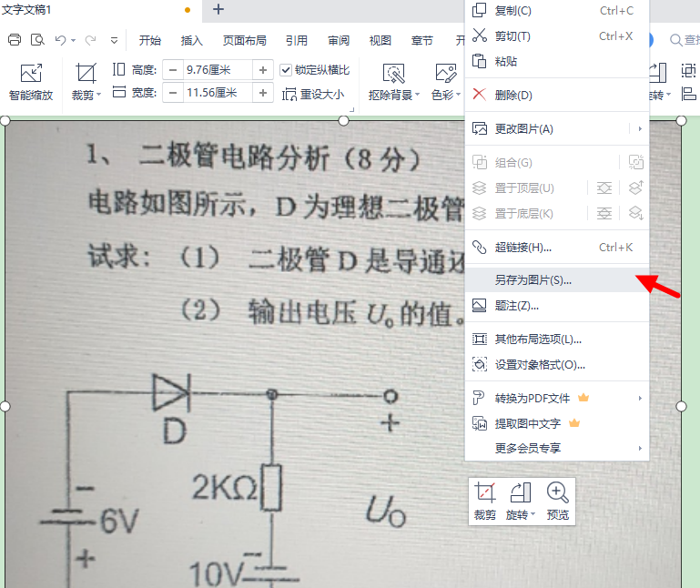Screen dimensions: 700x588
Task: Open 设置对象格式(O)... menu entry
Action: [557, 365]
